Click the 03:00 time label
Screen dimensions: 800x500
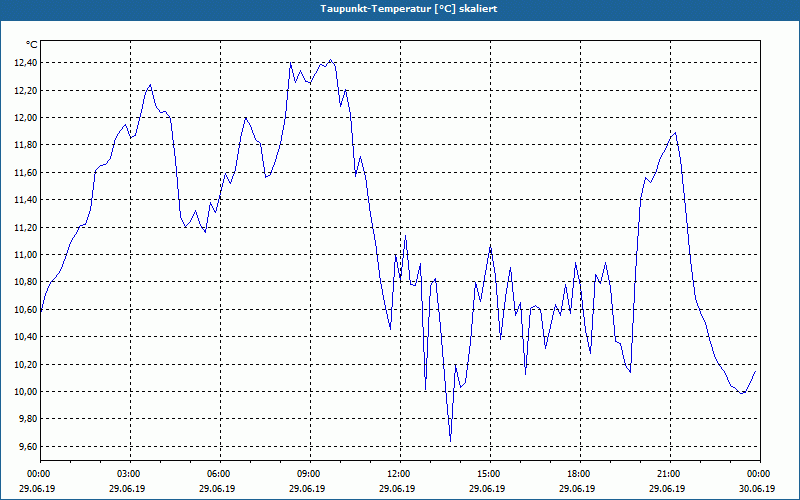127,474
